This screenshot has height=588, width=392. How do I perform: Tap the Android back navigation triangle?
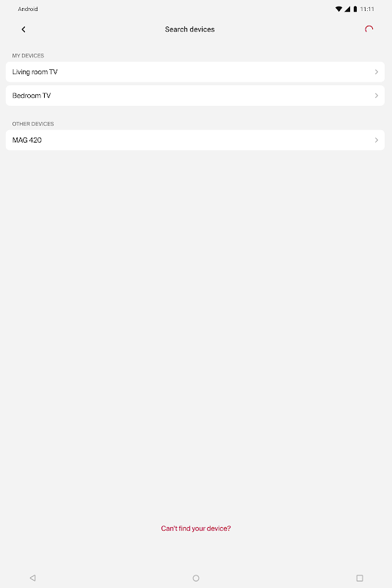32,578
